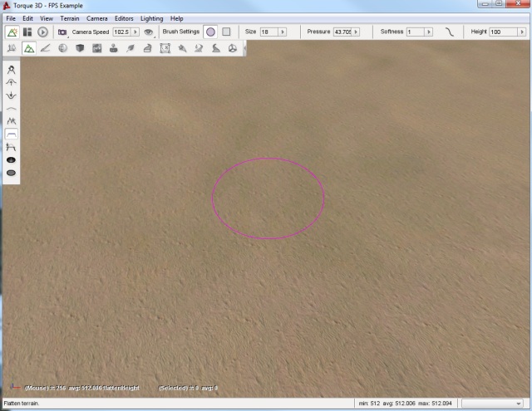Open the GUI Editor button
The height and width of the screenshot is (411, 532).
(x=27, y=32)
